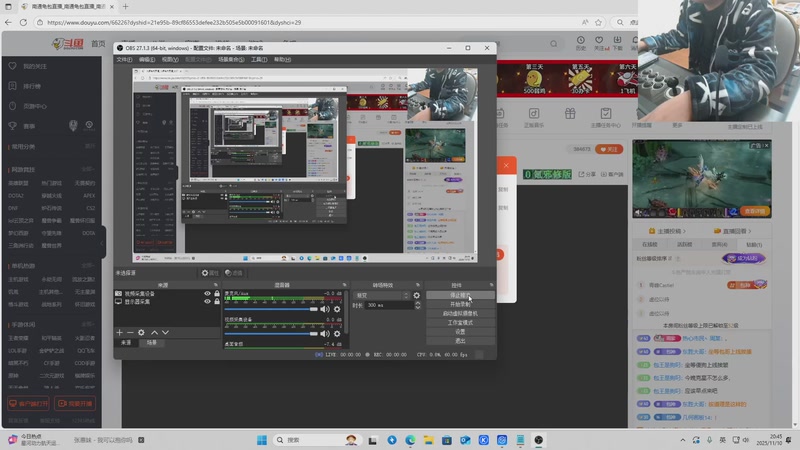
Task: Open Douyu 下载 download icon
Action: (x=617, y=43)
